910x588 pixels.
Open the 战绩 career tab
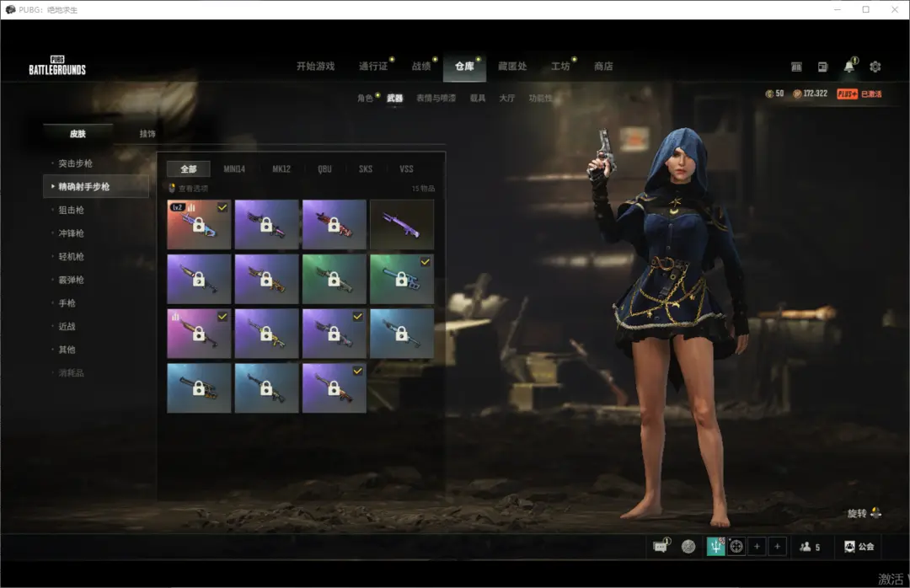click(421, 67)
